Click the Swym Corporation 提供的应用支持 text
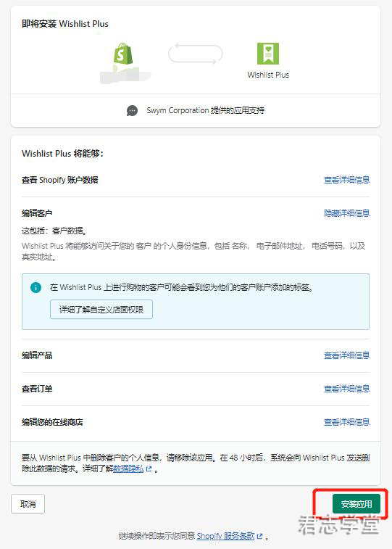This screenshot has height=549, width=392. point(206,111)
